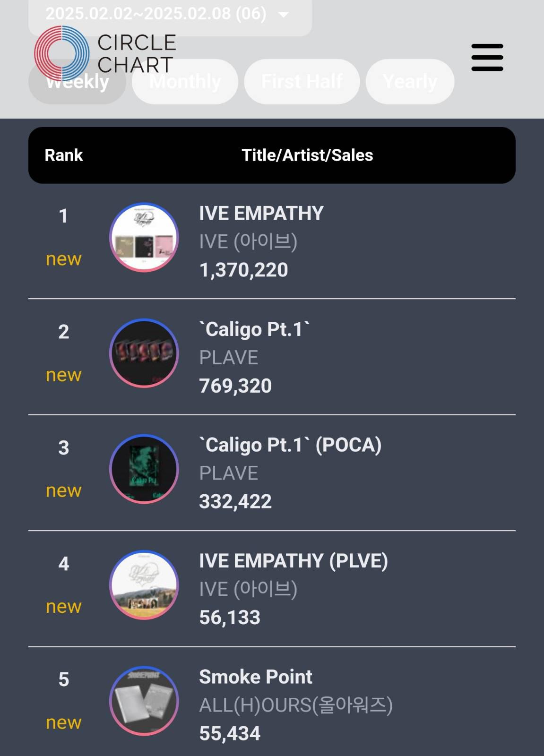The width and height of the screenshot is (544, 756).
Task: Open the Smoke Point title link
Action: coord(256,677)
